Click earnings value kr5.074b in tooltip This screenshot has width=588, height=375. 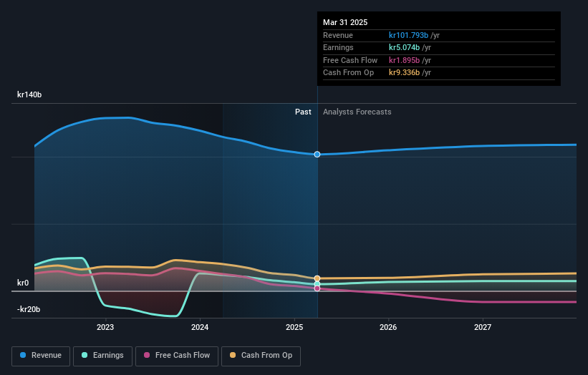[404, 47]
